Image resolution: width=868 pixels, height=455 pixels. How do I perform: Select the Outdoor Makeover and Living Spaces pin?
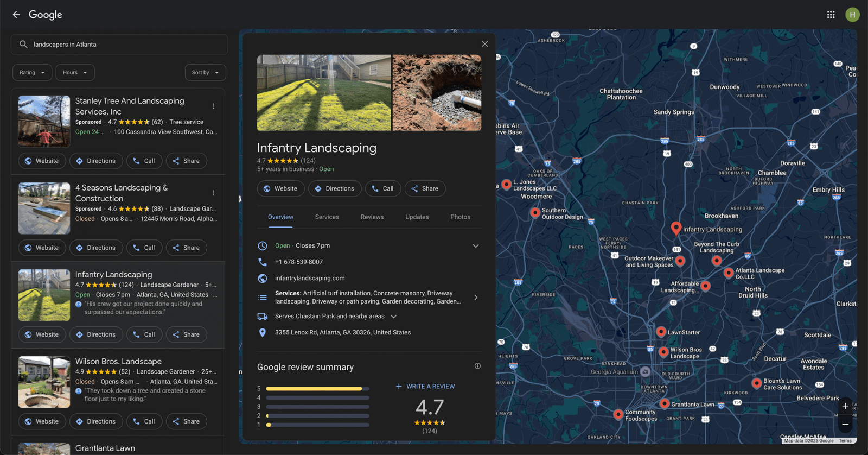pyautogui.click(x=680, y=261)
